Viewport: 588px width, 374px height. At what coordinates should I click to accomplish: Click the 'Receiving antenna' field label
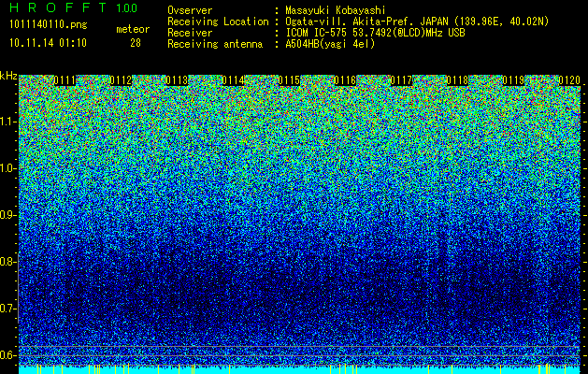pyautogui.click(x=215, y=44)
